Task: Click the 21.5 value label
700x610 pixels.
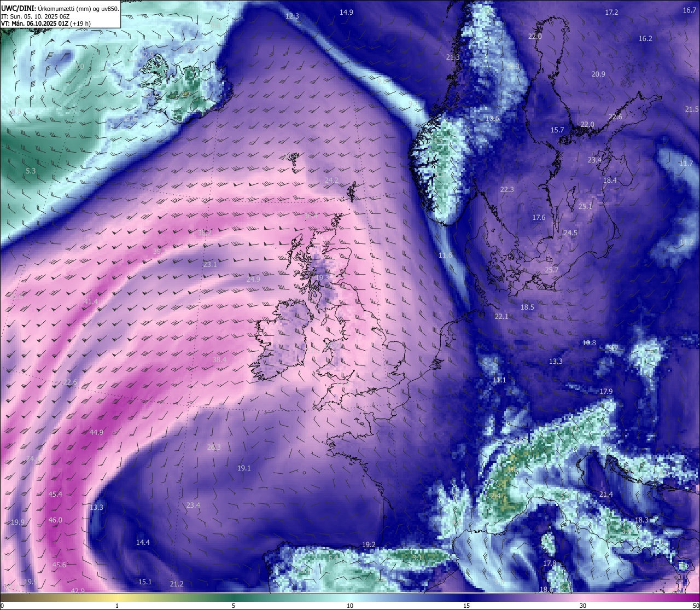Action: [x=692, y=109]
